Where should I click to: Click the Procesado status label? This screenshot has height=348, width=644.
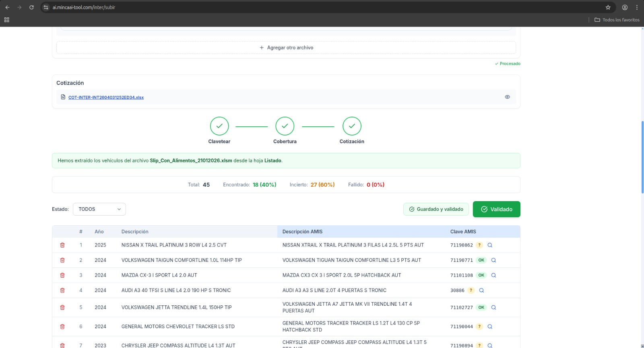(x=508, y=64)
